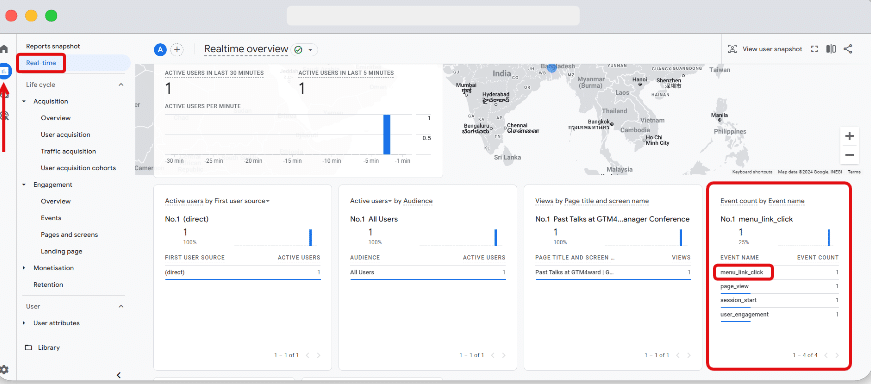Open Reports snapshot in the sidebar
The height and width of the screenshot is (384, 871).
[x=53, y=47]
